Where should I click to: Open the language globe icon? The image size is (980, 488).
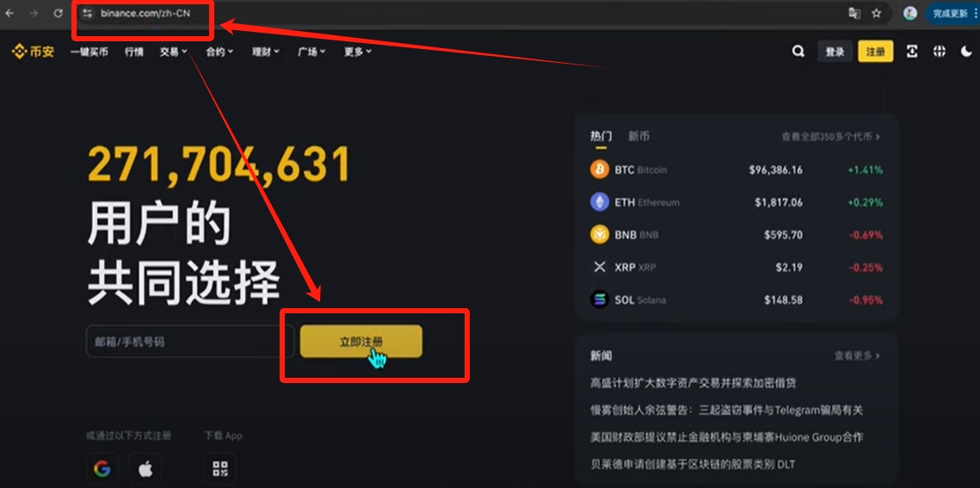point(940,52)
